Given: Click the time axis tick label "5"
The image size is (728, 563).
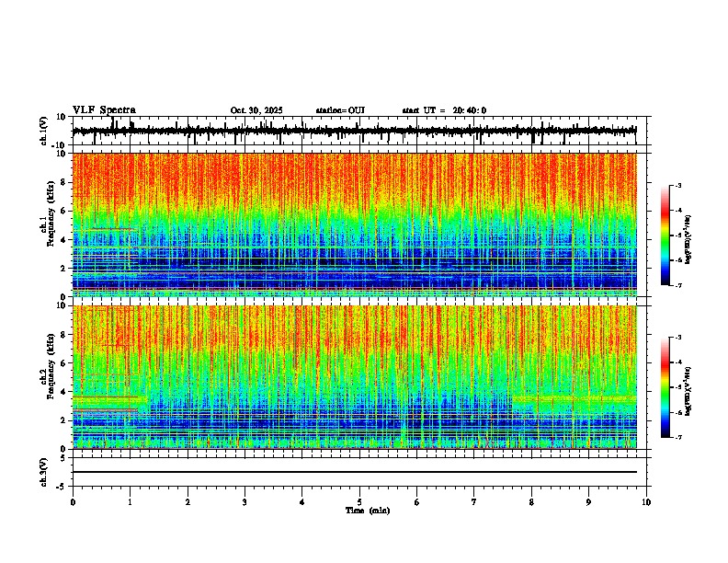Looking at the screenshot, I should point(359,502).
